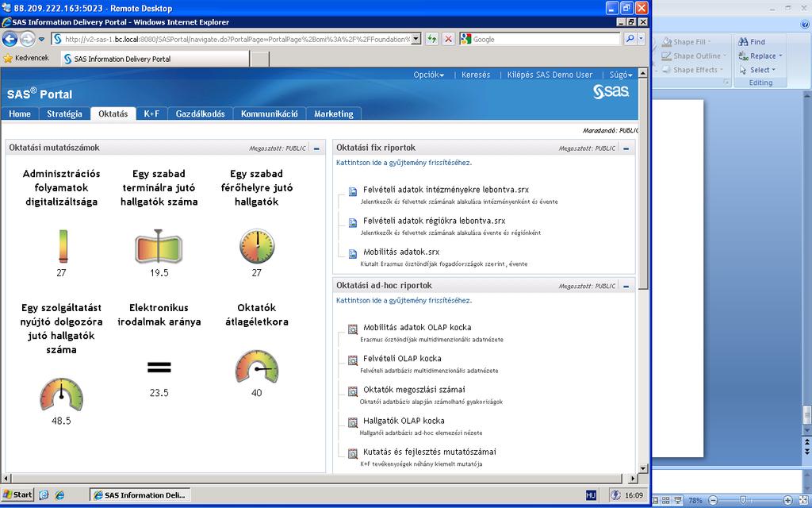812x508 pixels.
Task: Click the Word zoom slider handle
Action: click(743, 500)
